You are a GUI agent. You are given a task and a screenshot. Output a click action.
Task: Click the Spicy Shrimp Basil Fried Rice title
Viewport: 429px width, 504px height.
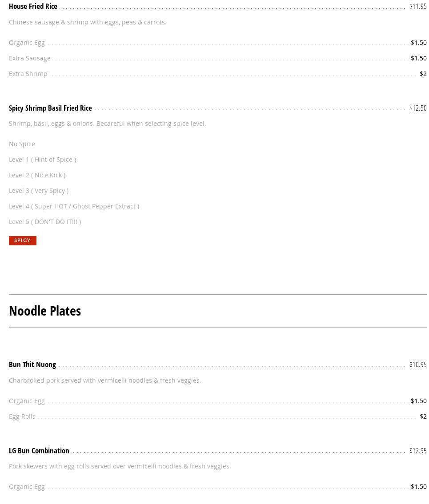(50, 108)
